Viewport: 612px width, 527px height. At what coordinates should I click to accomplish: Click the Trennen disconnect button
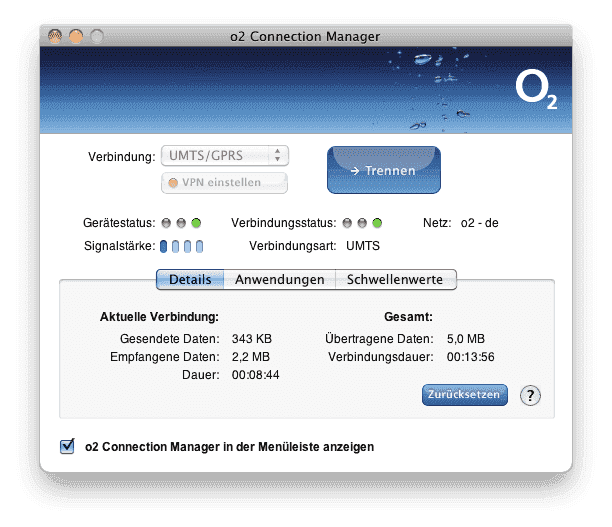[x=384, y=170]
